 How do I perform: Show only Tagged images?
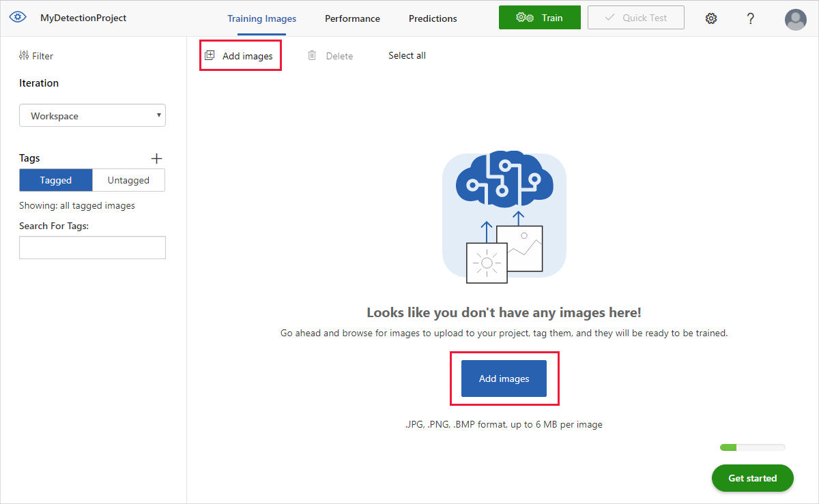pos(55,180)
